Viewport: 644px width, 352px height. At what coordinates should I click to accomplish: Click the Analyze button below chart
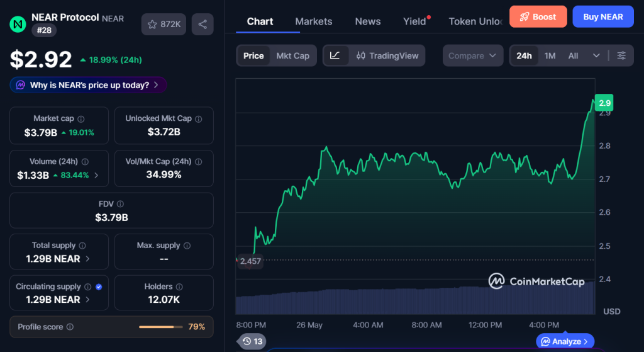pos(565,341)
